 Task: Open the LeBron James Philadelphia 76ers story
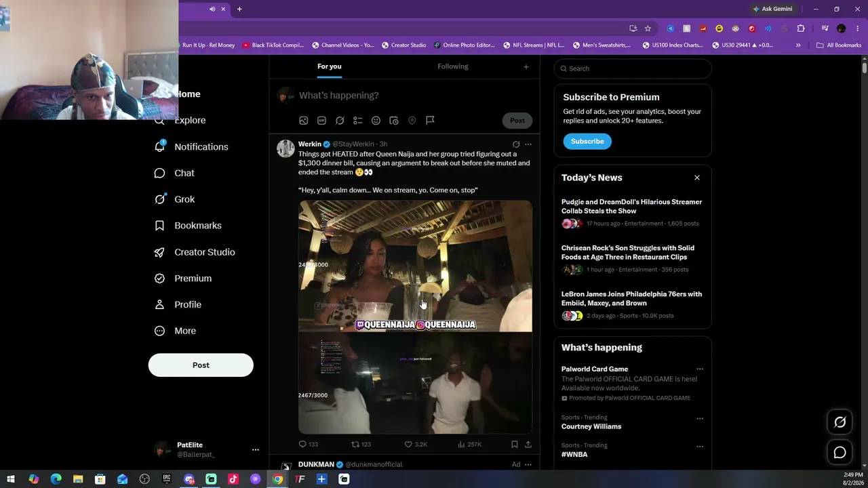[x=632, y=304]
